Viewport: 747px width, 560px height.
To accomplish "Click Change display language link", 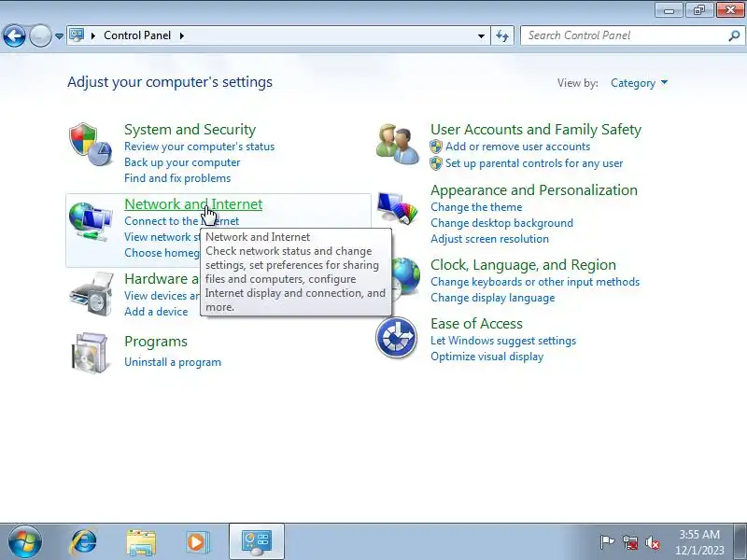I will (493, 298).
